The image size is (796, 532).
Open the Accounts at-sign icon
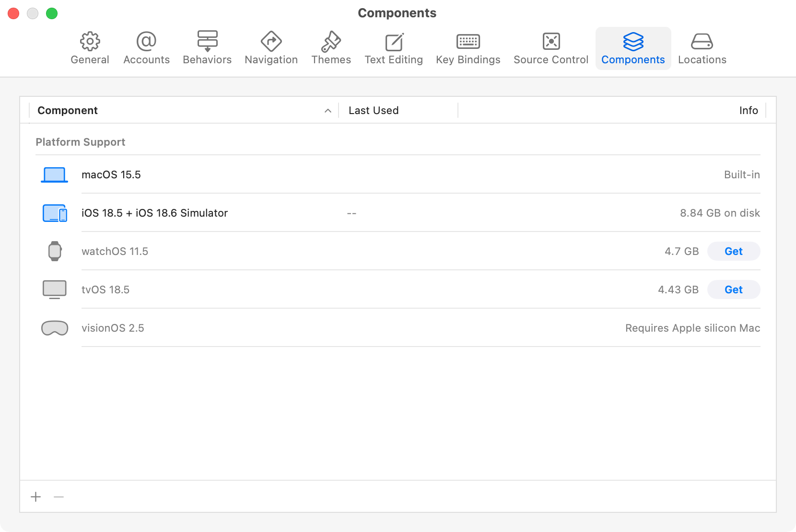pyautogui.click(x=146, y=41)
